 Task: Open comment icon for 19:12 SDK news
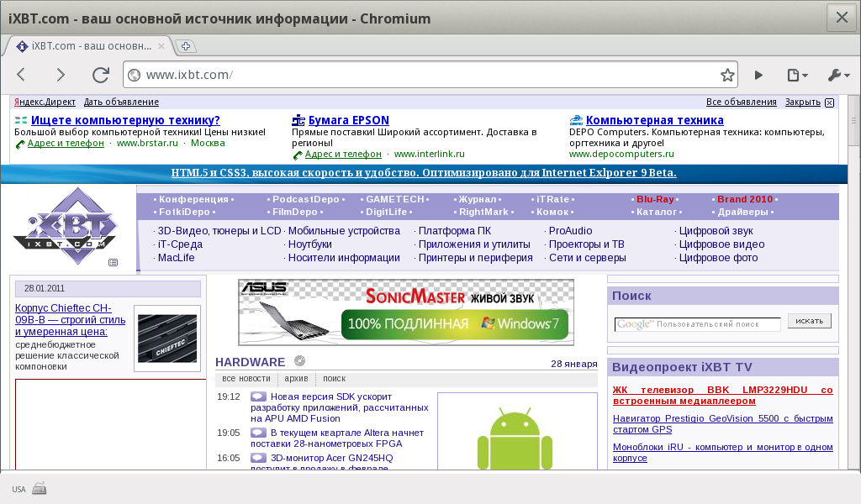258,396
